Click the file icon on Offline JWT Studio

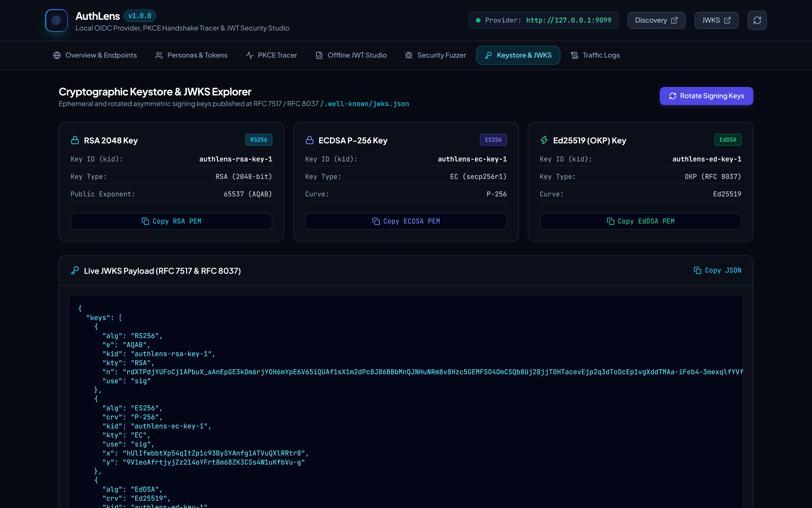pyautogui.click(x=319, y=55)
